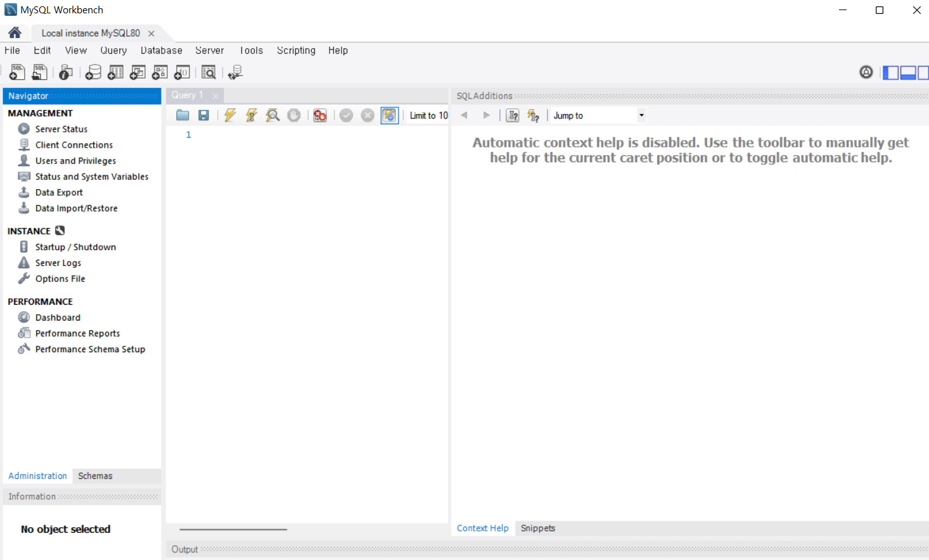Open Options File
Viewport: 929px width, 560px height.
tap(60, 279)
